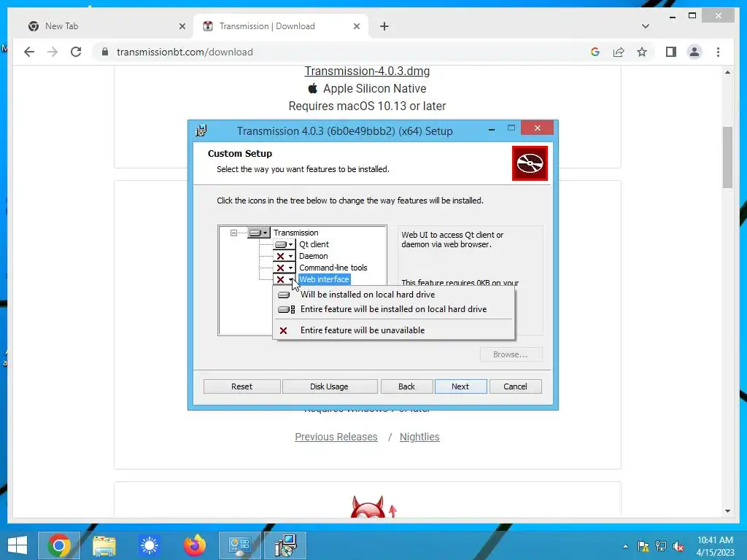Minimize the Transmission Setup dialog

491,128
